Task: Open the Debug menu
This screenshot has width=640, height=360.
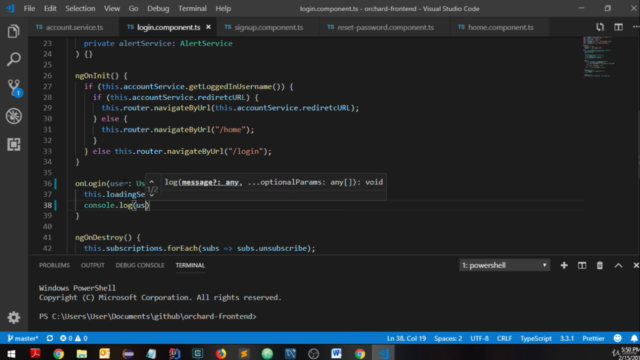Action: point(158,8)
